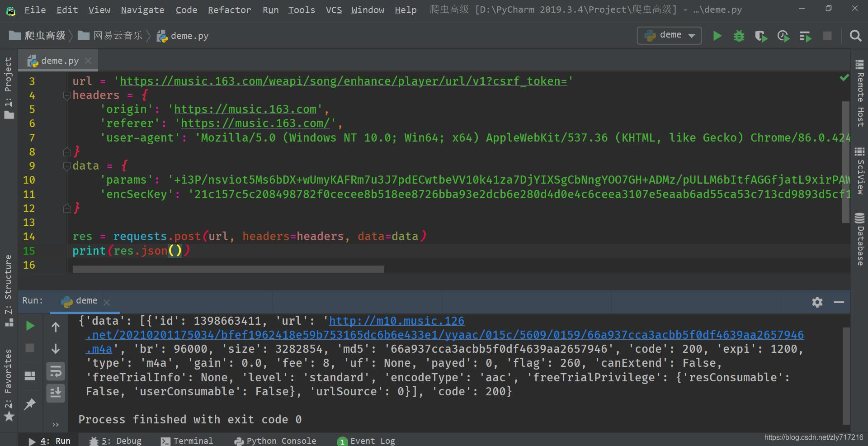
Task: Switch to the 5: Debug bottom tab
Action: point(115,441)
